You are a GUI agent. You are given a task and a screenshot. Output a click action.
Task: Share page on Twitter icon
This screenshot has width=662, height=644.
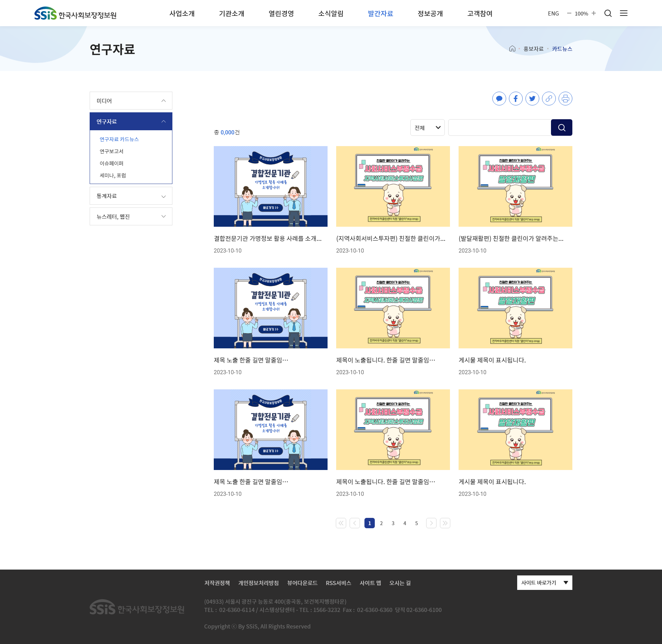(x=532, y=99)
